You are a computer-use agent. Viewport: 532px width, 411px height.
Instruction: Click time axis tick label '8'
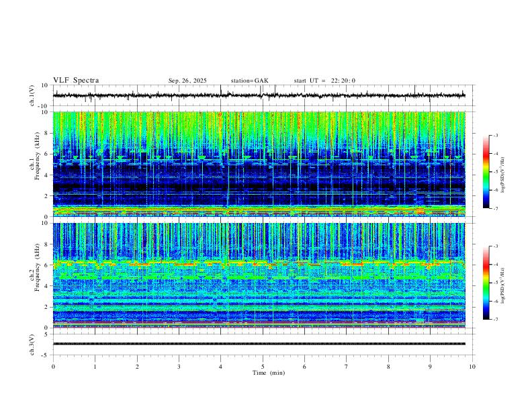(388, 367)
